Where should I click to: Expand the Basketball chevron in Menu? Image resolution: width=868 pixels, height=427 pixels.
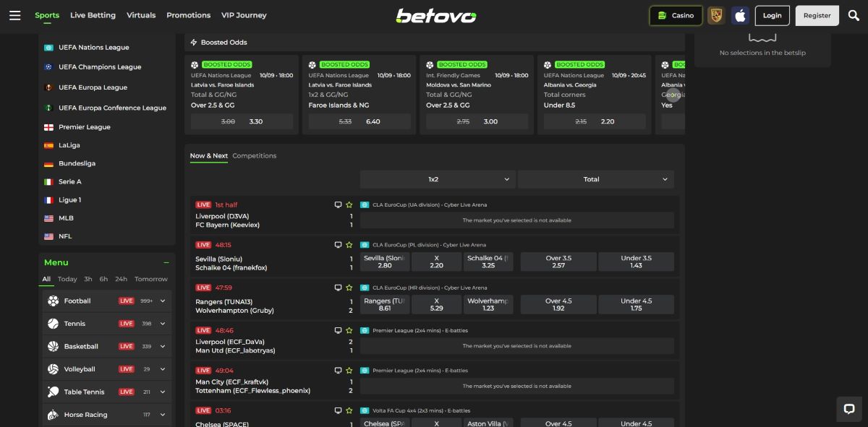point(163,346)
